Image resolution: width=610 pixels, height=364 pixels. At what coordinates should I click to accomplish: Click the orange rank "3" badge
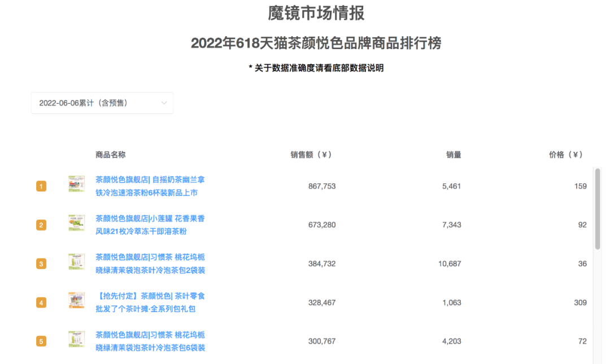click(x=41, y=263)
